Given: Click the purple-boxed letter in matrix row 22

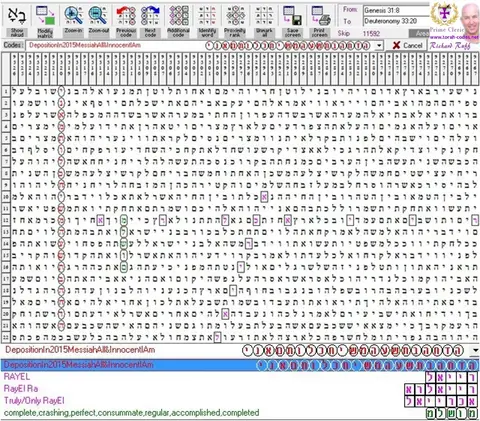Looking at the screenshot, I should click(x=217, y=337).
